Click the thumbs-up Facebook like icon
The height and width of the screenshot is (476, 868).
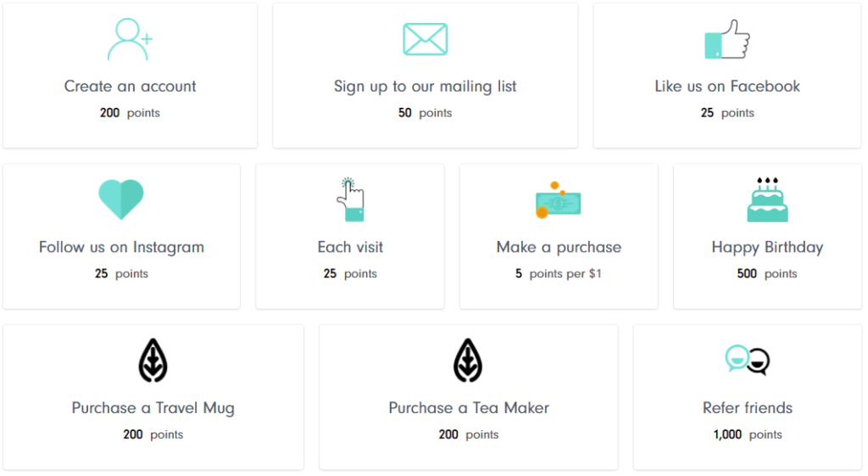click(726, 39)
